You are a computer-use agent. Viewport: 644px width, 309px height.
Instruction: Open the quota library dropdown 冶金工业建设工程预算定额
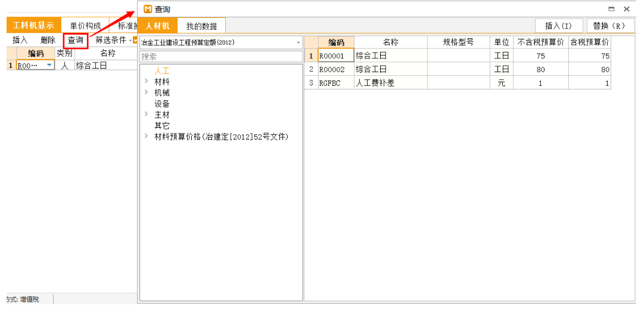[x=299, y=42]
